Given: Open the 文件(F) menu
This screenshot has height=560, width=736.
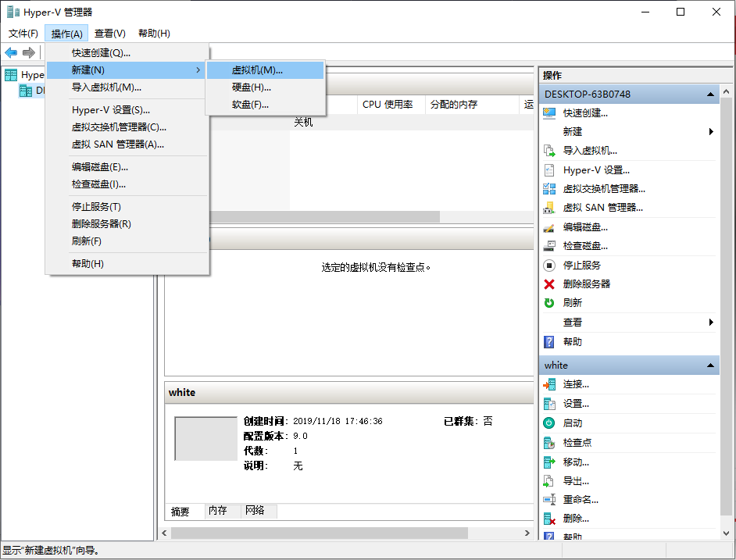Looking at the screenshot, I should (23, 34).
